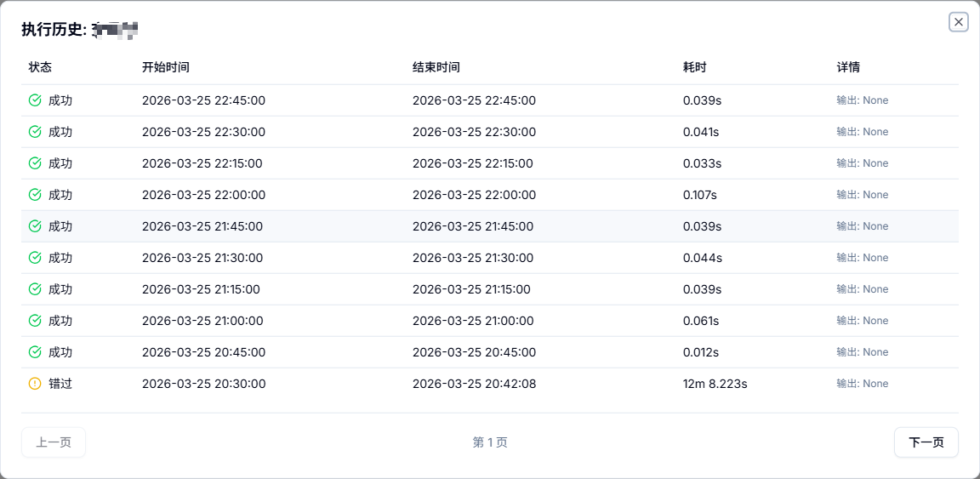980x479 pixels.
Task: Click the 第 1 页 page indicator
Action: [x=490, y=442]
